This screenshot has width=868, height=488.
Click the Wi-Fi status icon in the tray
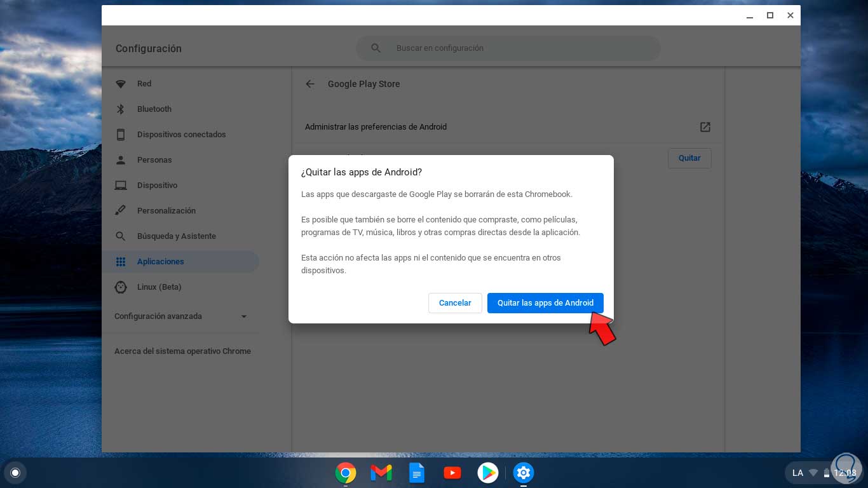pos(813,473)
